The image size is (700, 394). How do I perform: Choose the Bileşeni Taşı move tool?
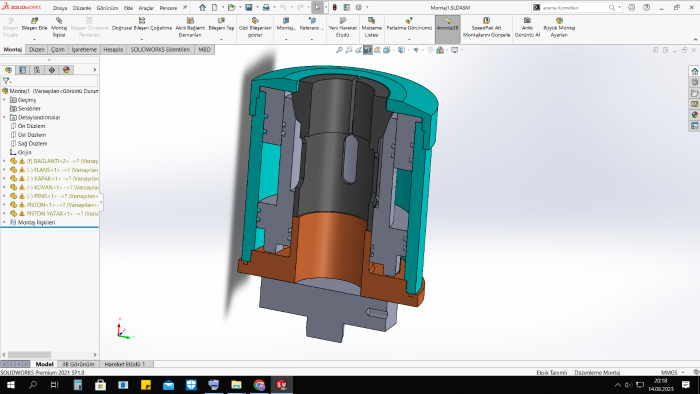[x=221, y=27]
